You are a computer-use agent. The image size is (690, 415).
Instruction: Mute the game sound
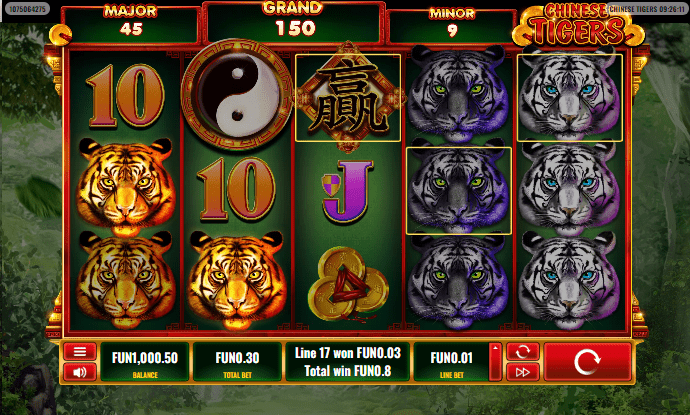point(80,372)
